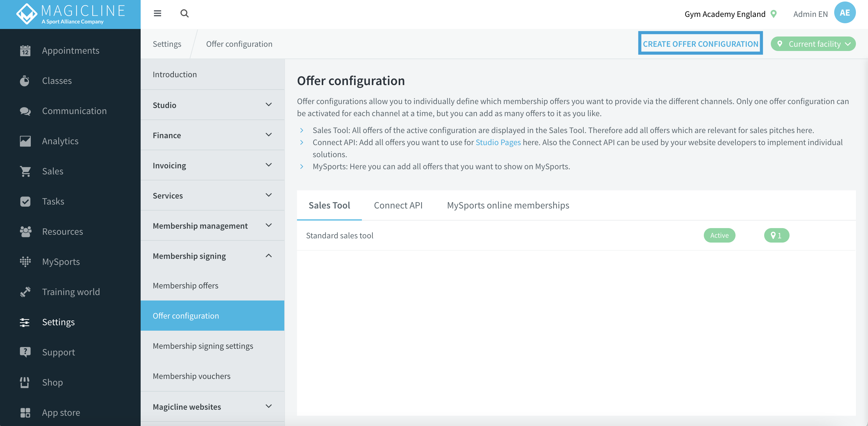
Task: Open Communication in the sidebar
Action: (x=70, y=111)
